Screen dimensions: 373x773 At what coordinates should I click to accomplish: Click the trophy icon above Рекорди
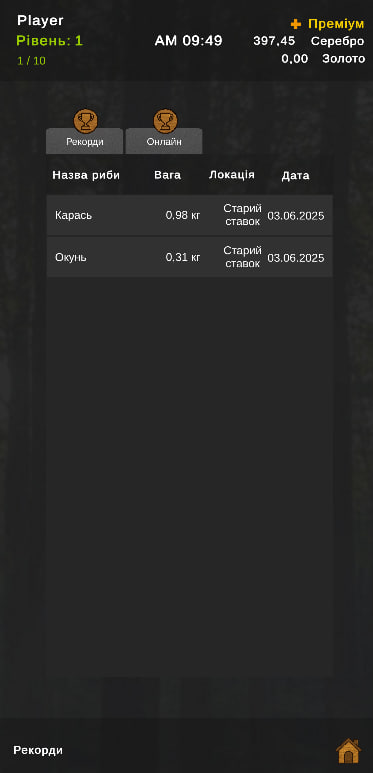pos(86,121)
